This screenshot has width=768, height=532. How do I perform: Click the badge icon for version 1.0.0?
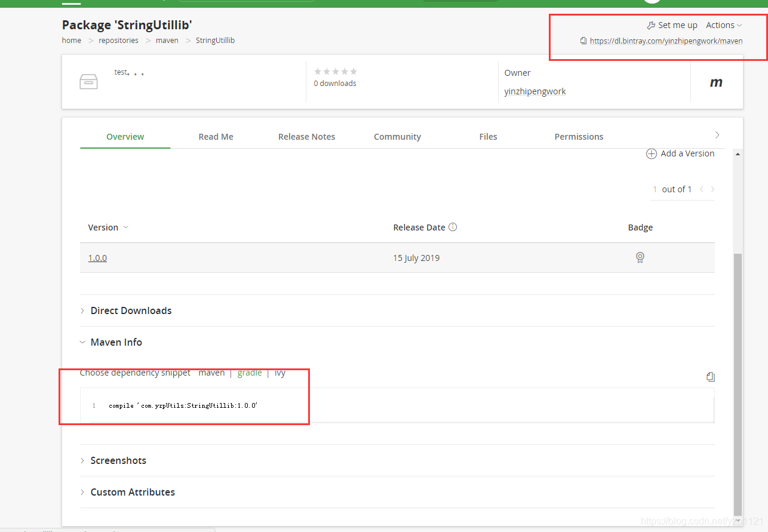tap(640, 257)
